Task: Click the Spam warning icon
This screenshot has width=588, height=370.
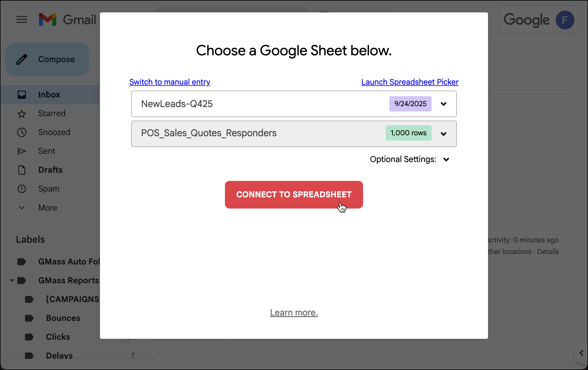Action: click(x=22, y=189)
